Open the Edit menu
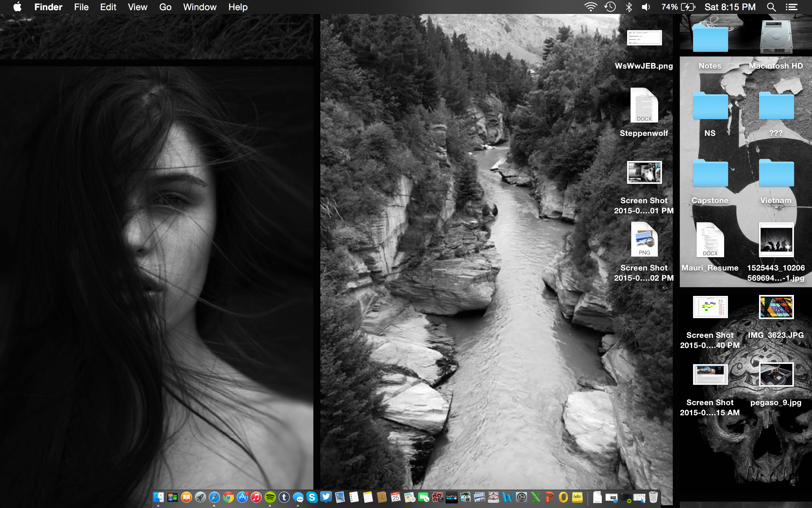 pos(108,7)
